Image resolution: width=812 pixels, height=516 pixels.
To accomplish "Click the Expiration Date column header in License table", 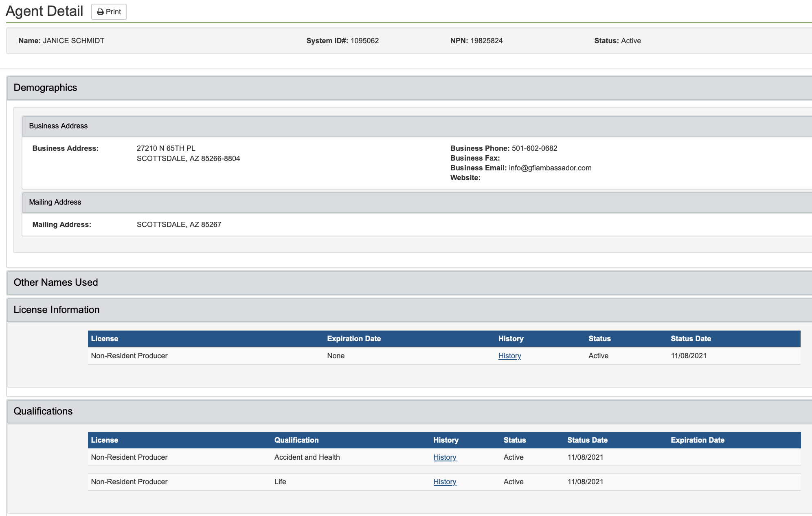I will [x=353, y=339].
